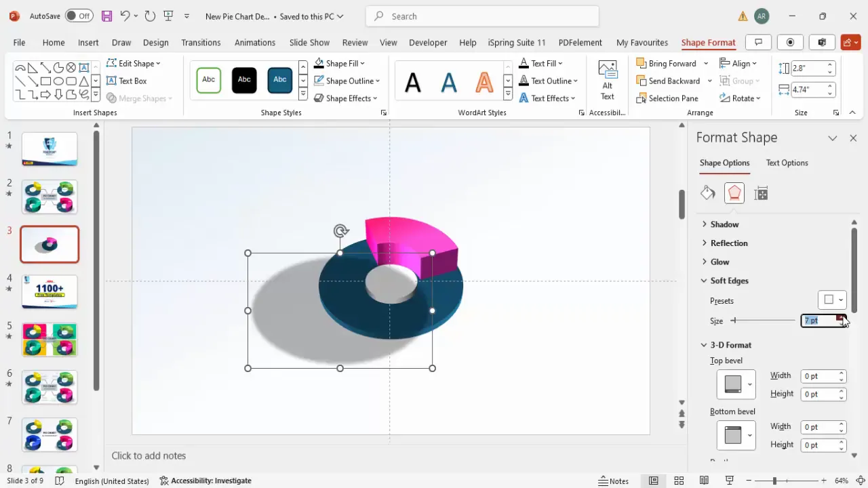Viewport: 868px width, 488px height.
Task: Click Send Backward
Action: click(667, 81)
